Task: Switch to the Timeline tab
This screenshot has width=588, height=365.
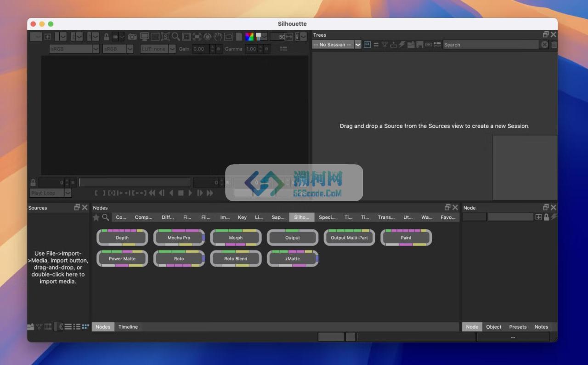Action: pos(128,327)
